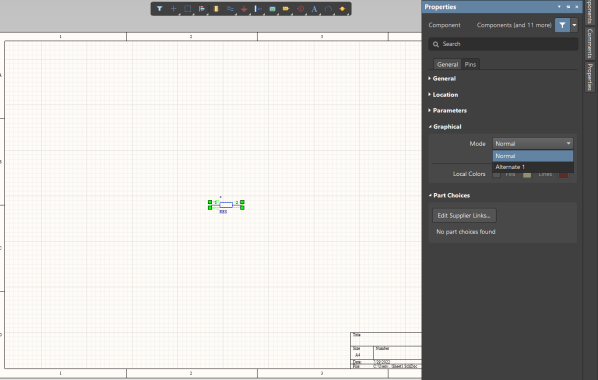This screenshot has height=380, width=598.
Task: Pick the Place Port yellow icon
Action: 286,9
